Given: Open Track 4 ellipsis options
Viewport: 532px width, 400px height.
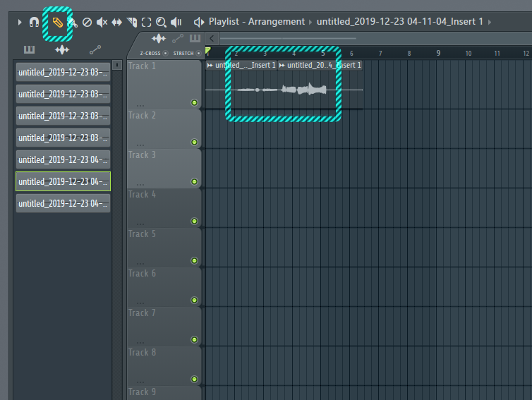Looking at the screenshot, I should 140,224.
